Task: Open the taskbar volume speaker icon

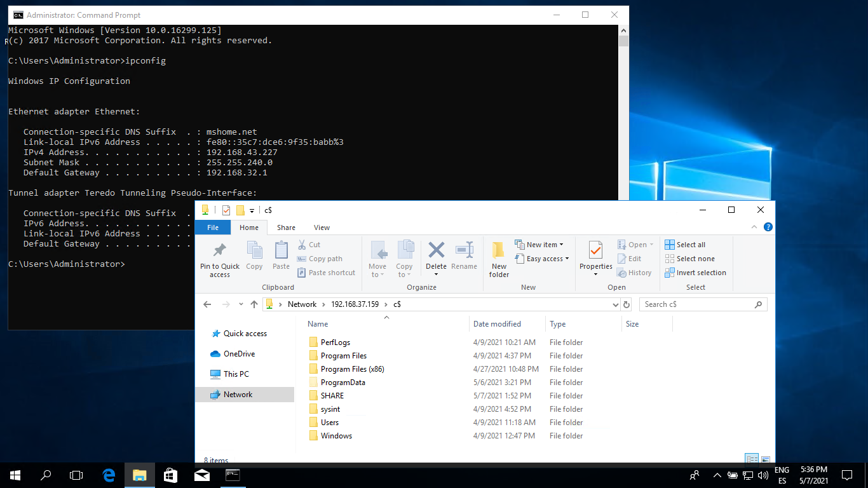Action: [x=763, y=475]
